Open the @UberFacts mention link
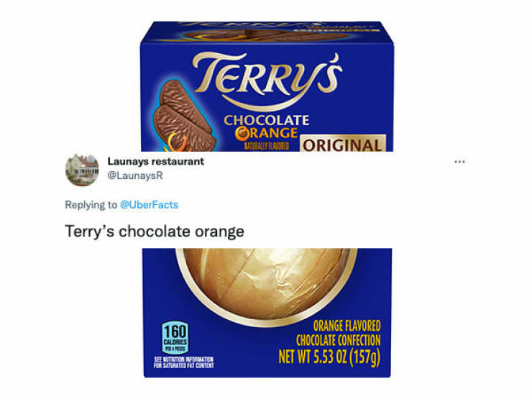 pyautogui.click(x=149, y=205)
